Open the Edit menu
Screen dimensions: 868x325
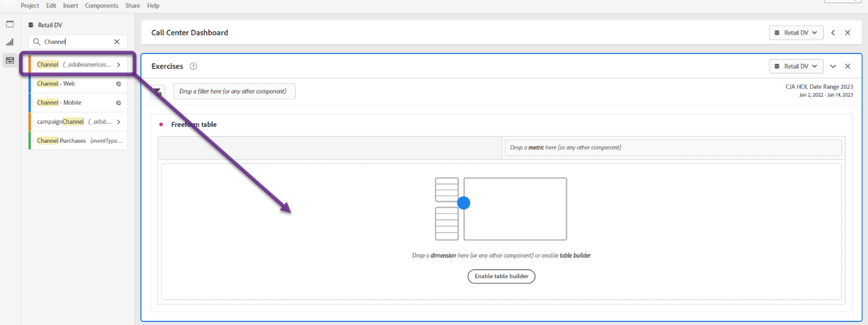[x=51, y=5]
